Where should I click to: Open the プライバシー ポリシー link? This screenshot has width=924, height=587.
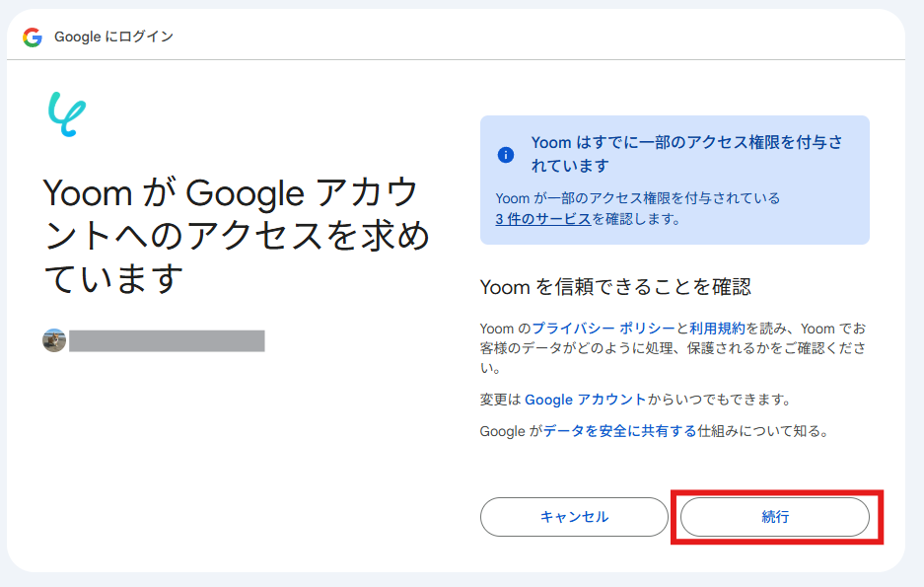tap(604, 329)
